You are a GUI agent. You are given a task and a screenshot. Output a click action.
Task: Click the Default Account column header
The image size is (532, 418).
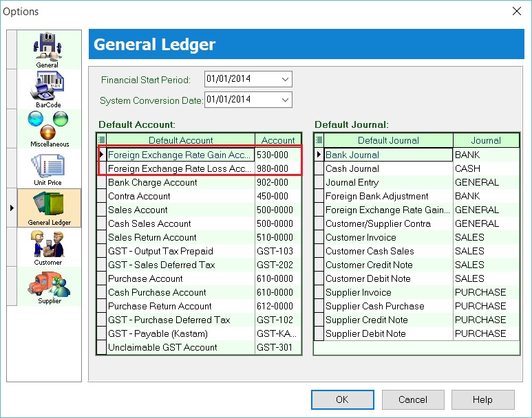(x=181, y=140)
